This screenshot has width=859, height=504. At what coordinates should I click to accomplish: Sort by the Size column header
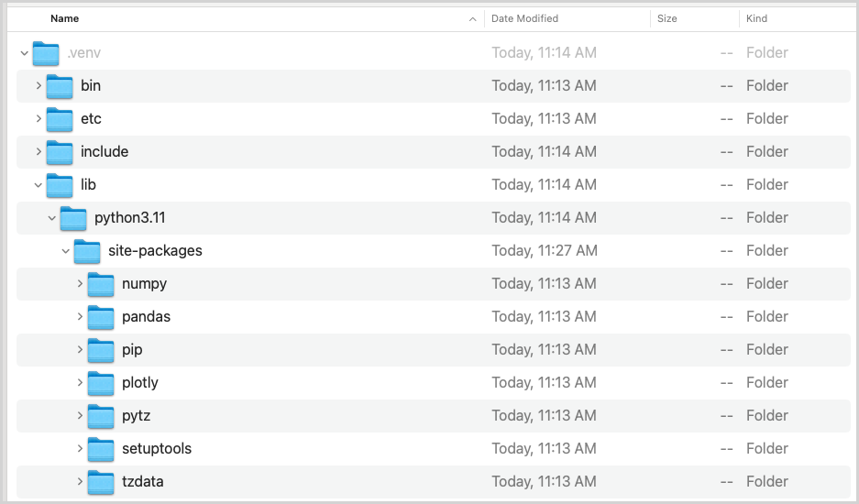pyautogui.click(x=667, y=18)
